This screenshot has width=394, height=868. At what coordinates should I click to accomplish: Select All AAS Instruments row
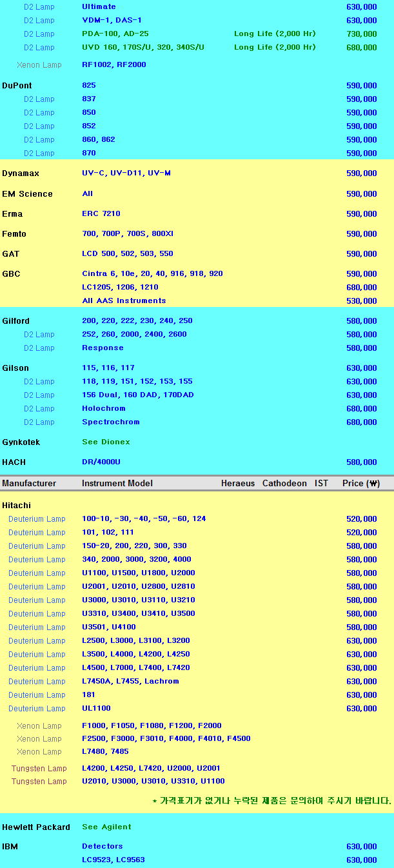124,301
